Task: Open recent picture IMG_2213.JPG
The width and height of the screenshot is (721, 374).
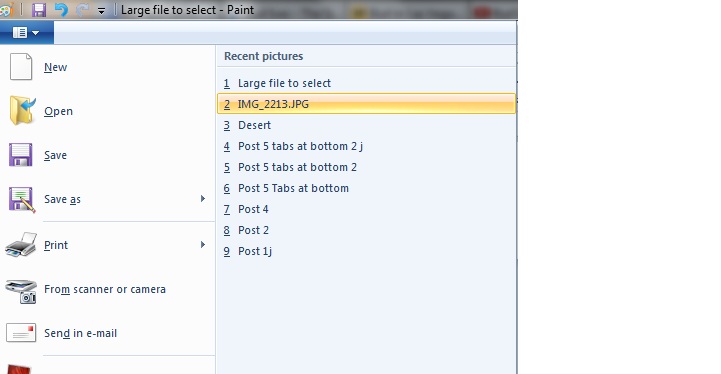Action: (366, 104)
